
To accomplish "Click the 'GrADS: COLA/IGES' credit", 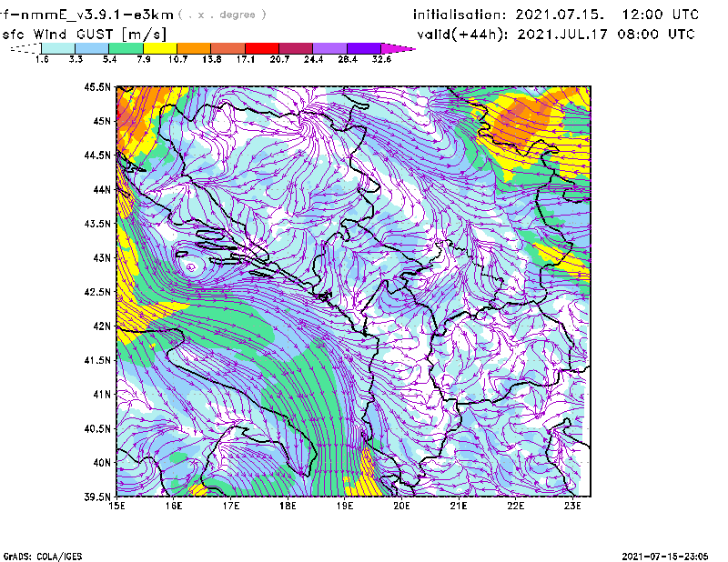I will [x=42, y=556].
